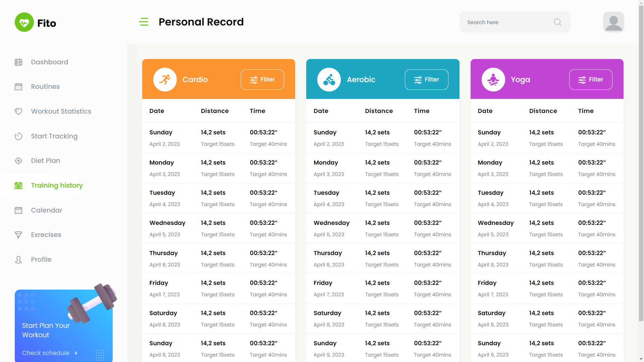644x362 pixels.
Task: Click the Yoga meditation icon
Action: point(493,80)
